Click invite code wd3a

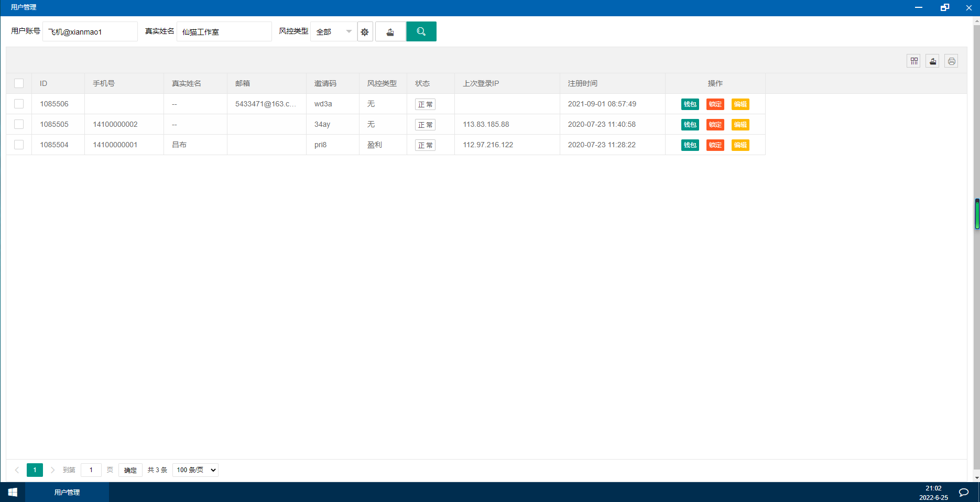[323, 104]
